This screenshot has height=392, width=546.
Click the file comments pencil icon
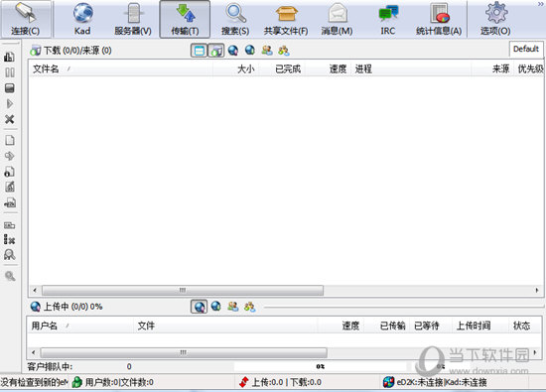click(10, 187)
